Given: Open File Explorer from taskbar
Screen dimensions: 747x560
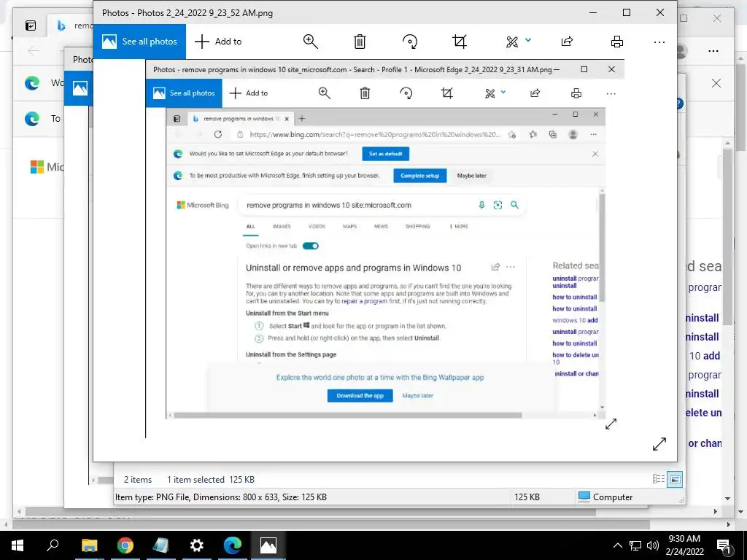Looking at the screenshot, I should click(89, 545).
